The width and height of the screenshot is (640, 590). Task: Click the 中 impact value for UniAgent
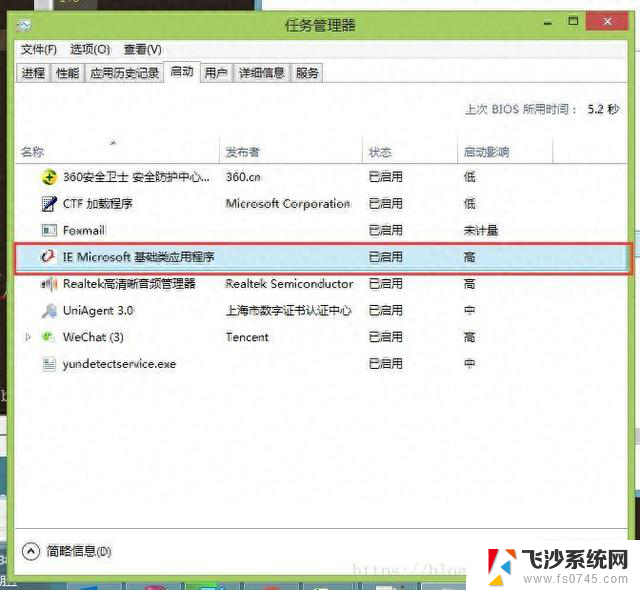pyautogui.click(x=469, y=311)
